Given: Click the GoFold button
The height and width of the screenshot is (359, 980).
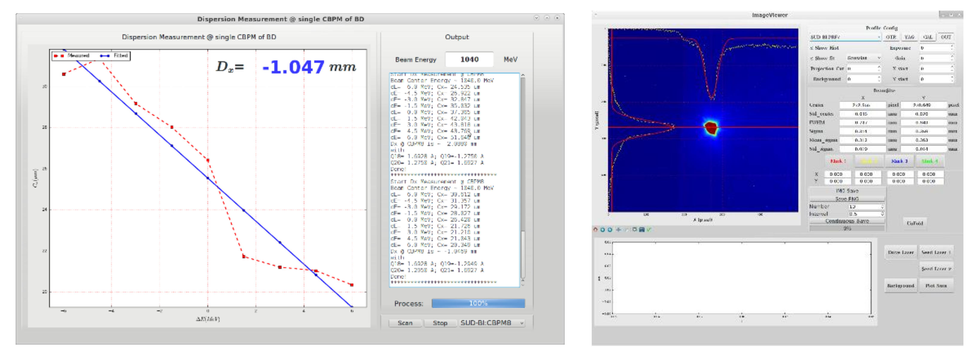Looking at the screenshot, I should pos(914,223).
